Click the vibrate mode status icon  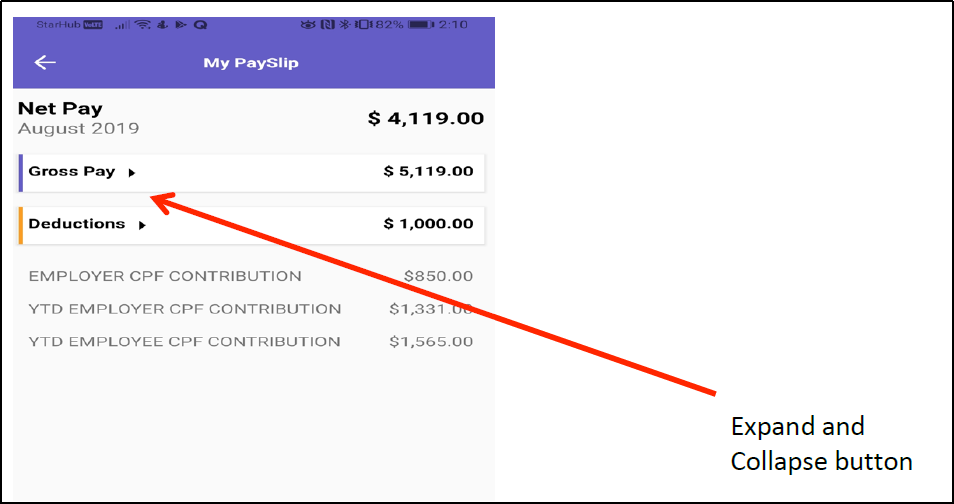click(361, 24)
